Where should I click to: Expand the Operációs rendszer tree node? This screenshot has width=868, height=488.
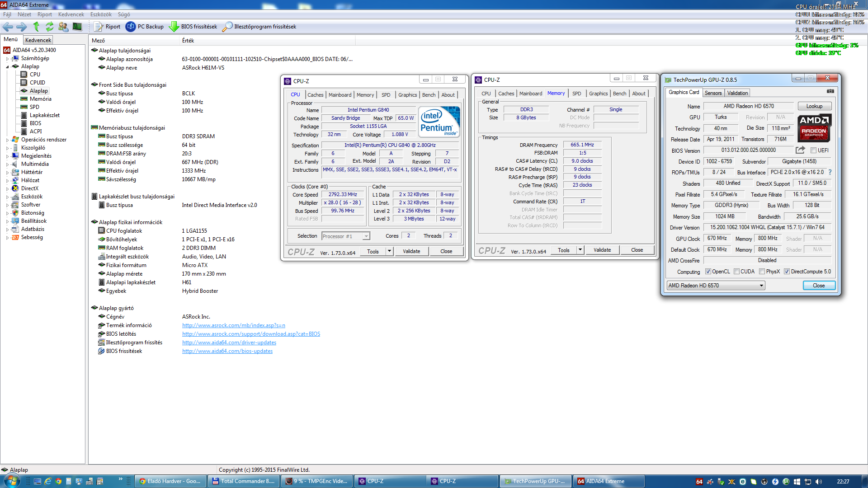(7, 140)
